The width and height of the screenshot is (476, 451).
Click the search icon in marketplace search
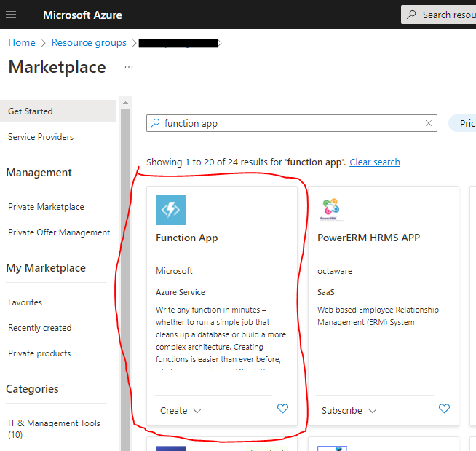coord(155,123)
